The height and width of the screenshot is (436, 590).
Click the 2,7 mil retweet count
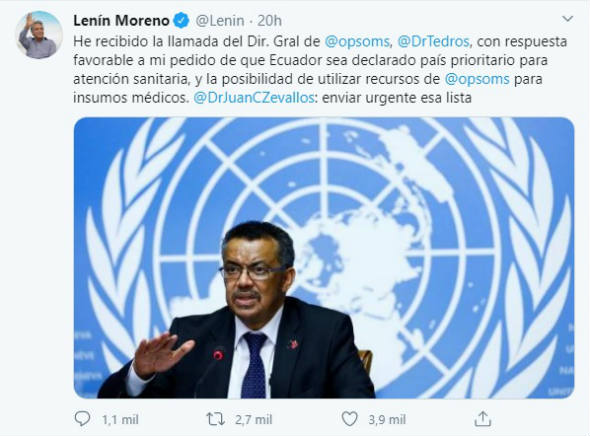(254, 419)
